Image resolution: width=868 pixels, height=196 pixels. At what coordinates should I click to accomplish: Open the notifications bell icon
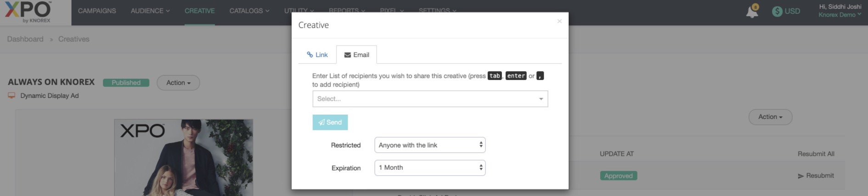[752, 12]
